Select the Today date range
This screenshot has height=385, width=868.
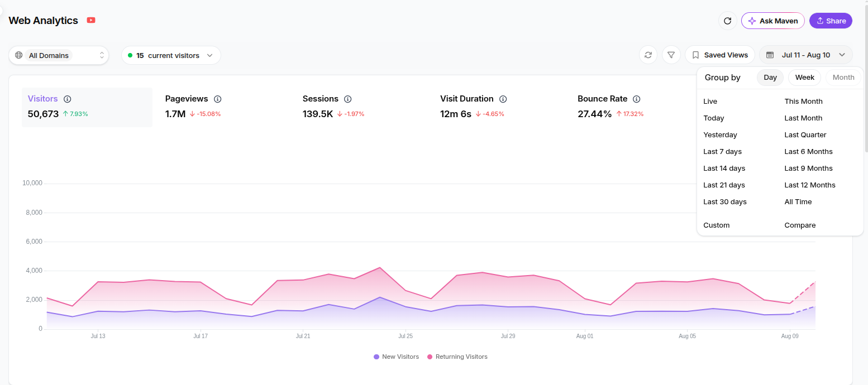tap(714, 118)
